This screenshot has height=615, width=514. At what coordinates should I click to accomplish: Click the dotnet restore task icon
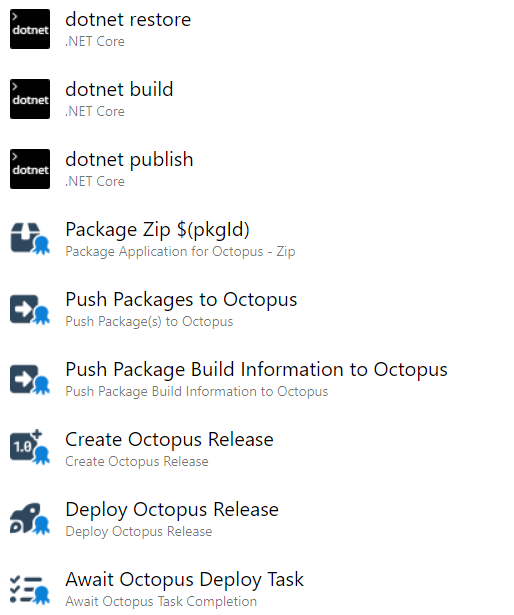pyautogui.click(x=30, y=29)
